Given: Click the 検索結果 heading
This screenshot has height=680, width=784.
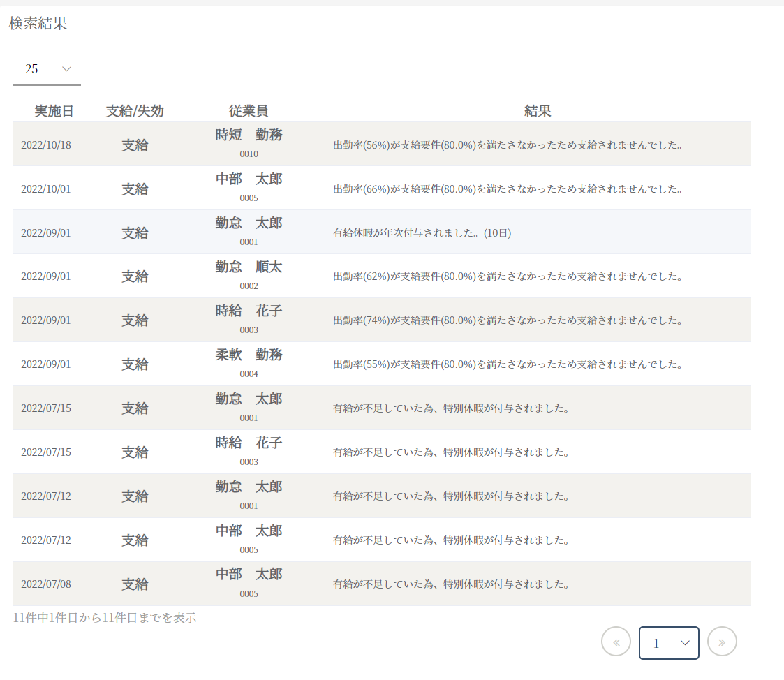Looking at the screenshot, I should (38, 23).
